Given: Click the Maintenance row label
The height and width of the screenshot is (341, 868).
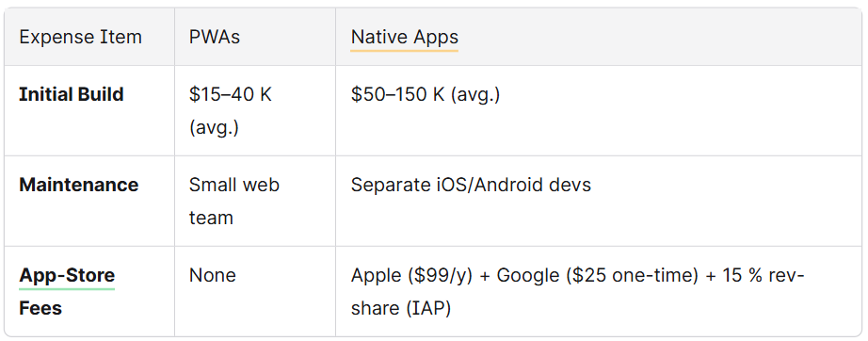Looking at the screenshot, I should point(78,185).
